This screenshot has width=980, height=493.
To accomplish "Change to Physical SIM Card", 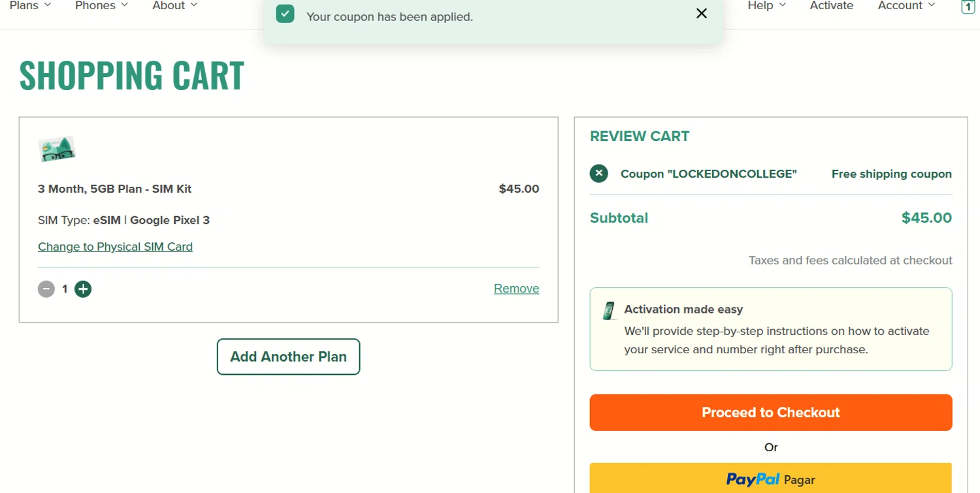I will click(115, 247).
